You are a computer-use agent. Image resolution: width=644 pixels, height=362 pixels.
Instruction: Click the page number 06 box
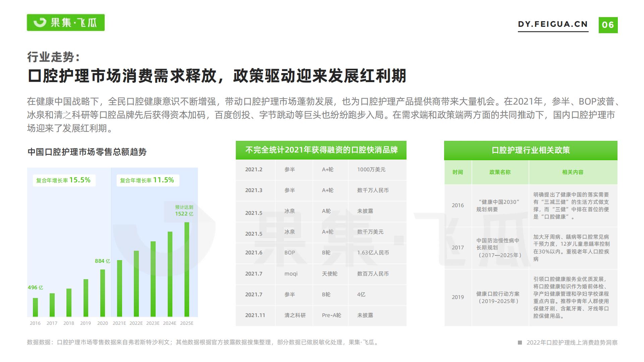pyautogui.click(x=608, y=25)
